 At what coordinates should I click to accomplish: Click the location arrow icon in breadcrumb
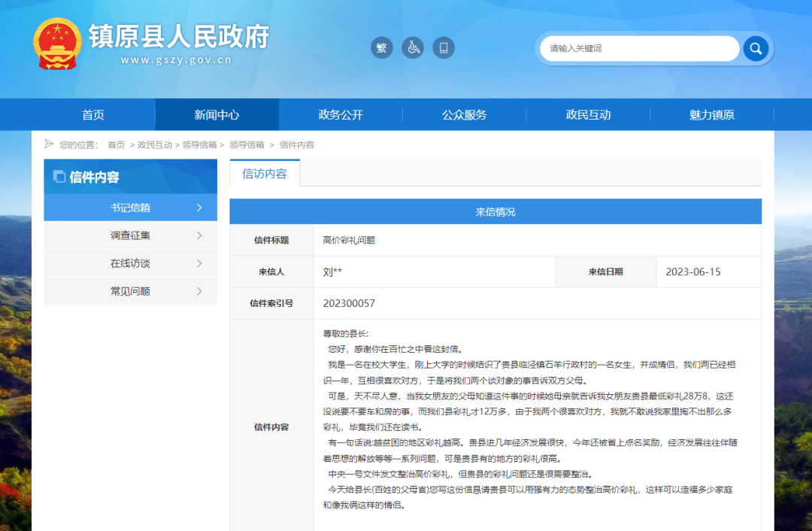coord(49,144)
